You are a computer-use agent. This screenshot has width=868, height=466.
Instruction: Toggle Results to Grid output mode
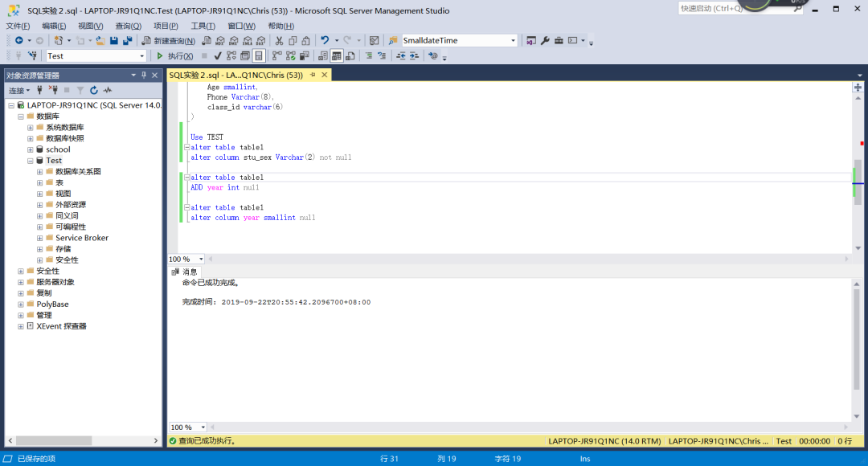point(338,55)
